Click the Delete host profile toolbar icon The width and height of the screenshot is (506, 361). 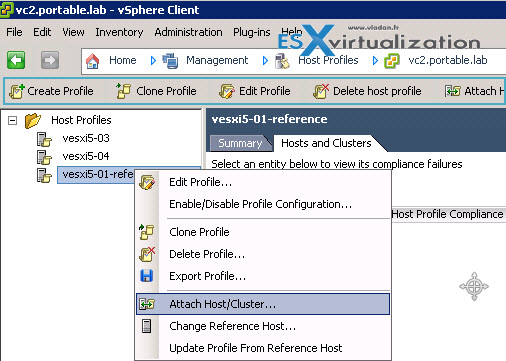321,91
